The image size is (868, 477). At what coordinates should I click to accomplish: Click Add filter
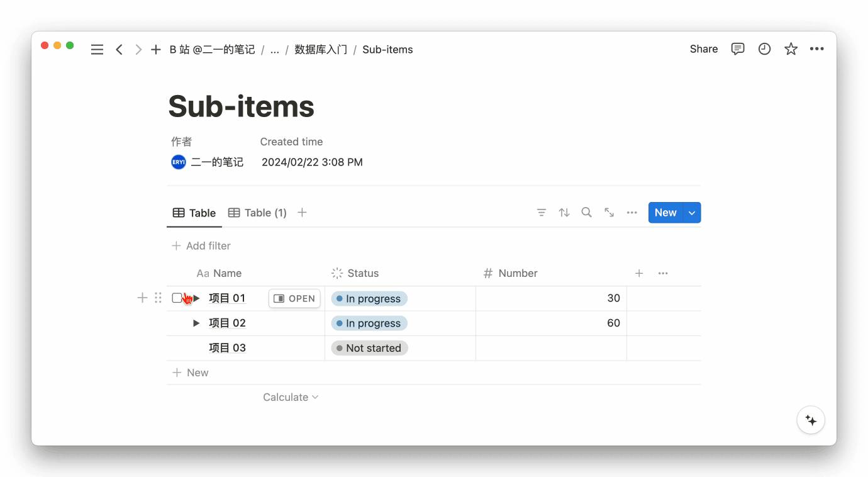coord(201,246)
